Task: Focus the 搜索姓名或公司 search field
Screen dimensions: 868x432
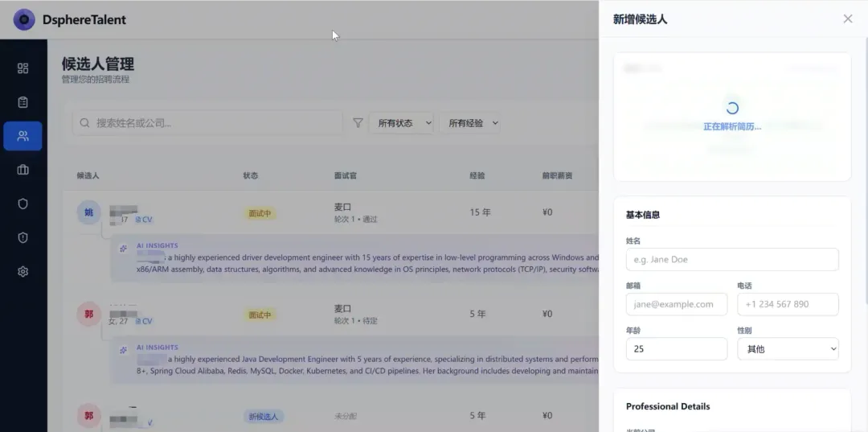Action: (207, 123)
